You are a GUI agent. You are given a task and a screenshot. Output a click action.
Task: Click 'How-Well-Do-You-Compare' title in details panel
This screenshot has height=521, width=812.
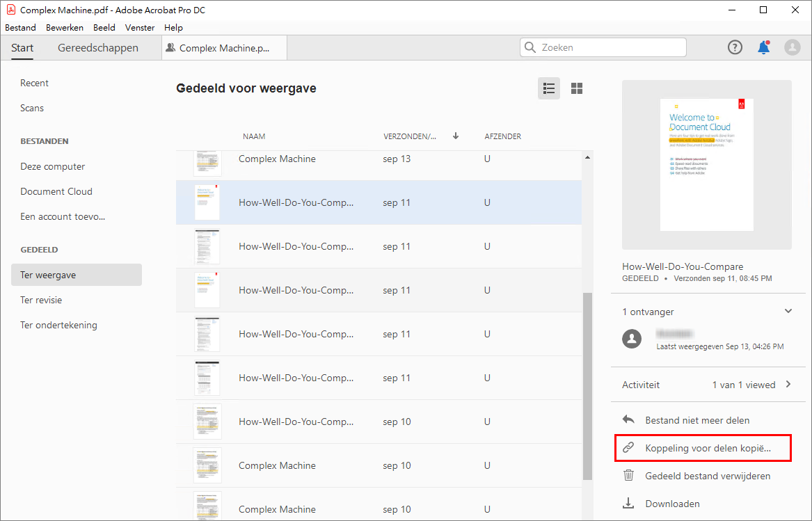pyautogui.click(x=683, y=266)
